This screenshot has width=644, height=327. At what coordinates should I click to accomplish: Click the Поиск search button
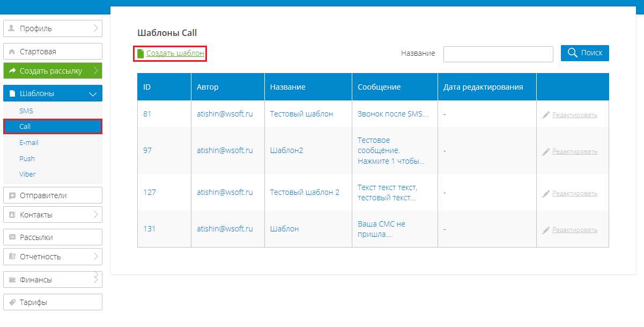point(585,53)
